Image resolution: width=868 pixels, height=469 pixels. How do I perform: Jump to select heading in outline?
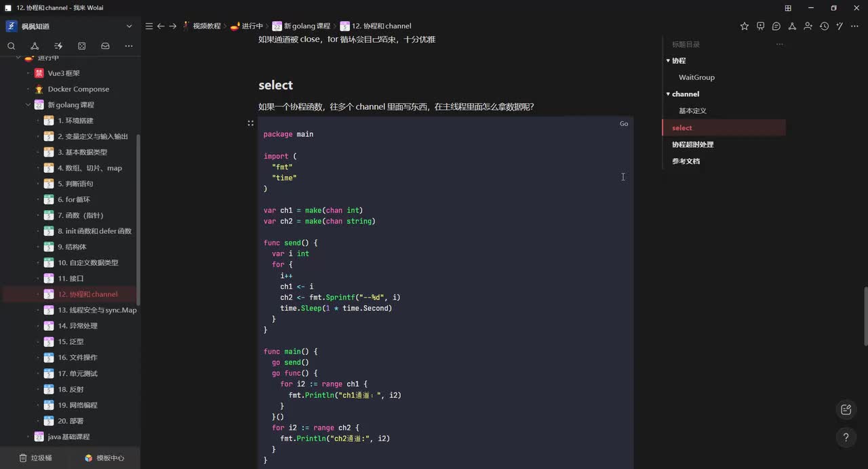[682, 127]
